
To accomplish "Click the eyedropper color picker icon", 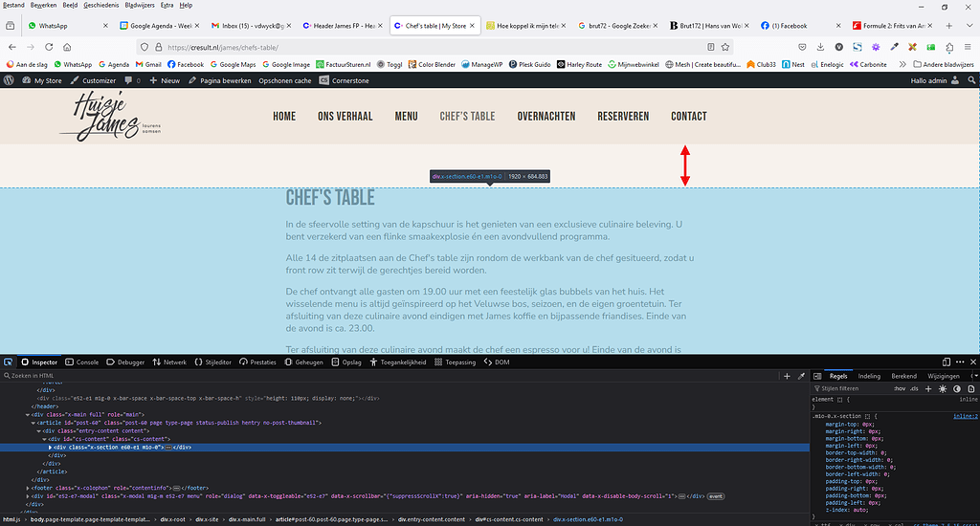I will pos(801,377).
